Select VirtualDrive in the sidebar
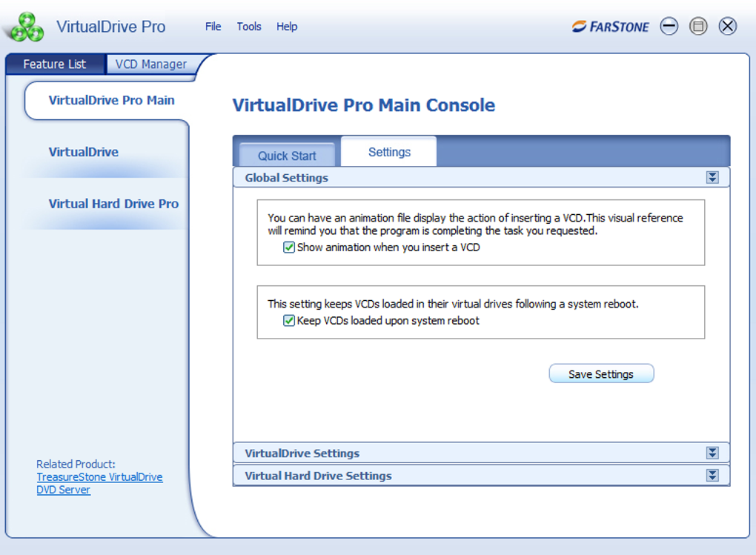 click(x=84, y=152)
